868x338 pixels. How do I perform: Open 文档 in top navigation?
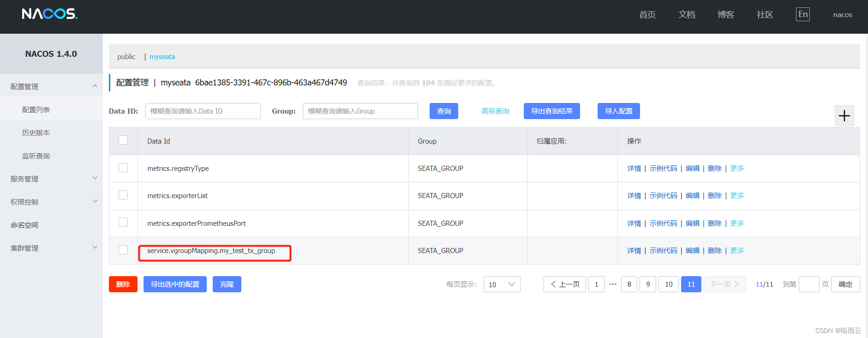pos(686,15)
